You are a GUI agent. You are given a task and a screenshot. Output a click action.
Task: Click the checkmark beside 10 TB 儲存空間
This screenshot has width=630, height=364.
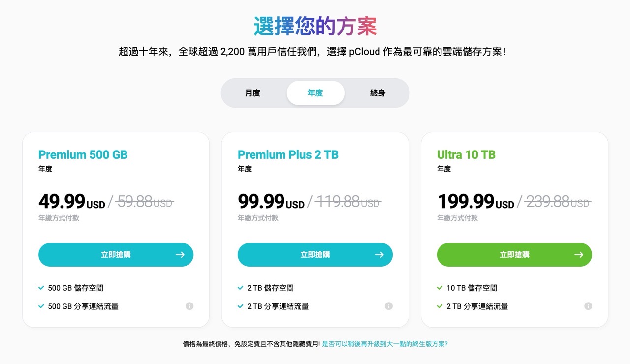[x=440, y=288]
